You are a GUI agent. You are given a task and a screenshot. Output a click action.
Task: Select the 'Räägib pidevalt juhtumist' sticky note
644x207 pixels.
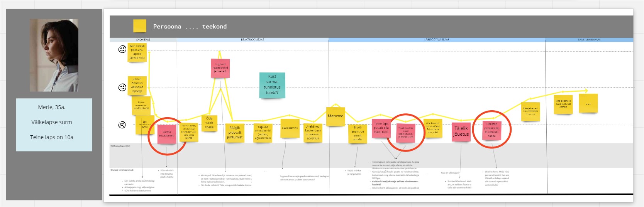pyautogui.click(x=235, y=133)
